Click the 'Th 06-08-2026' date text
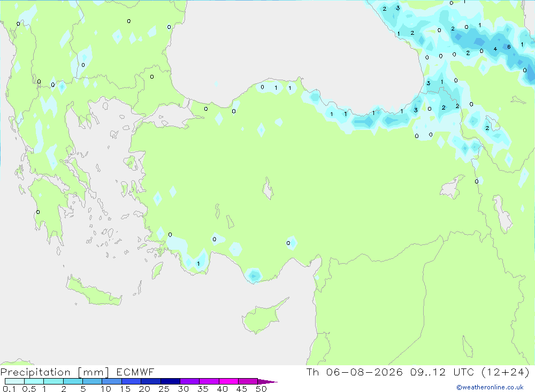The image size is (535, 392). pos(355,372)
